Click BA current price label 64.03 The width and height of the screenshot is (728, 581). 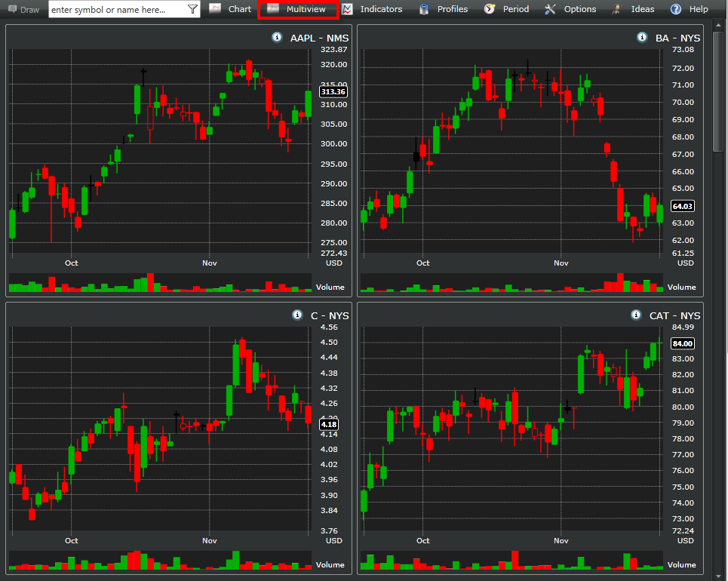click(x=683, y=206)
